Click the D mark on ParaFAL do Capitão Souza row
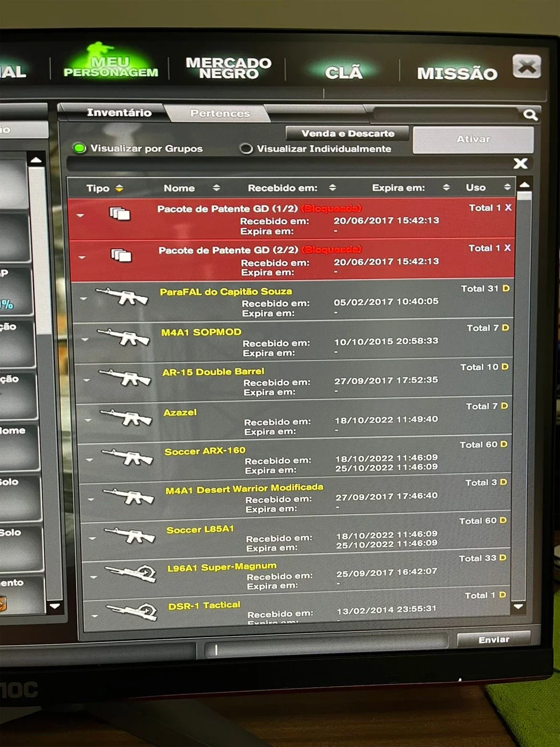This screenshot has width=560, height=747. pos(506,288)
